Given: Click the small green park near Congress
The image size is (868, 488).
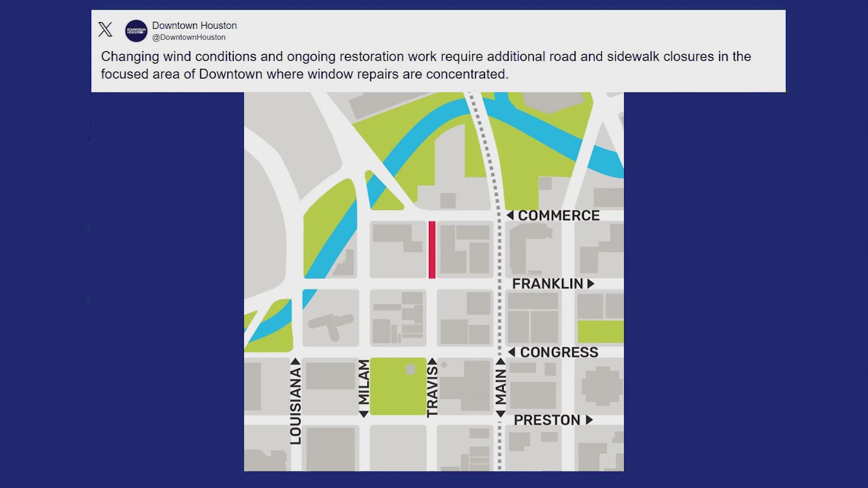Looking at the screenshot, I should [x=600, y=331].
